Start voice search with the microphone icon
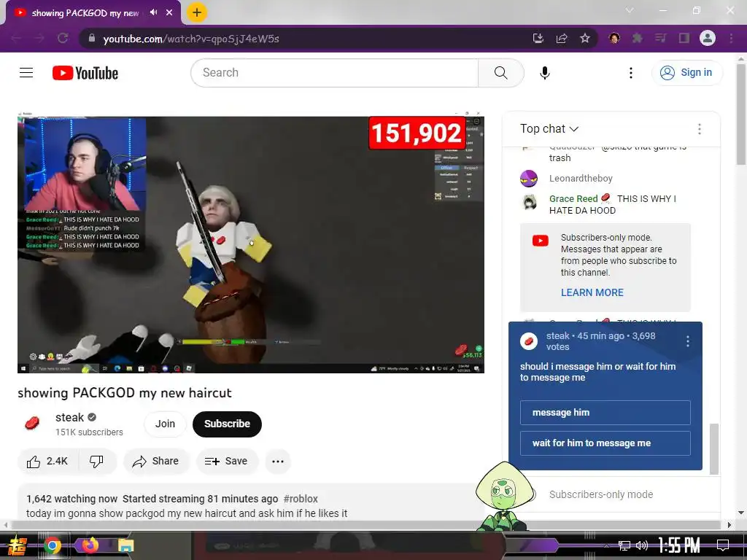Image resolution: width=747 pixels, height=560 pixels. pyautogui.click(x=545, y=73)
